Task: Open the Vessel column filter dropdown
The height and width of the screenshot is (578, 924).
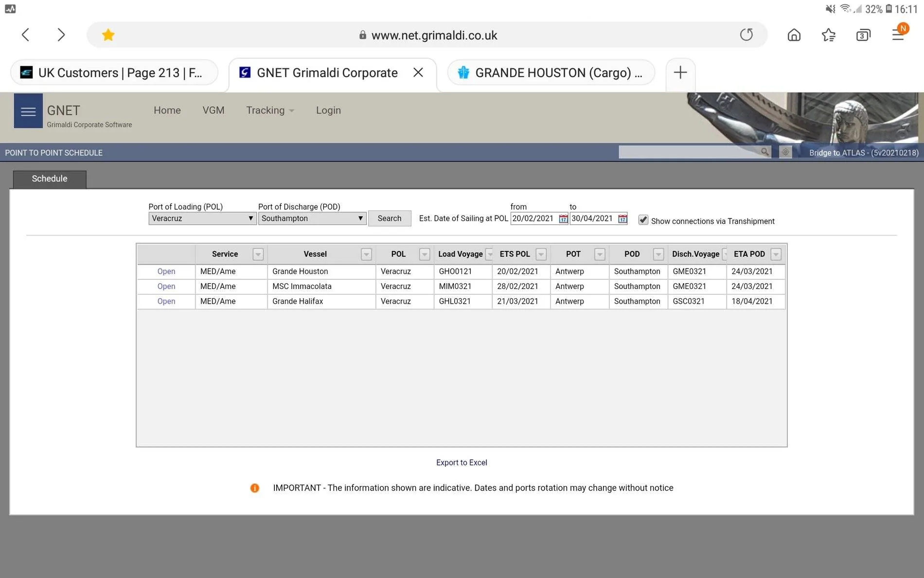Action: click(366, 254)
